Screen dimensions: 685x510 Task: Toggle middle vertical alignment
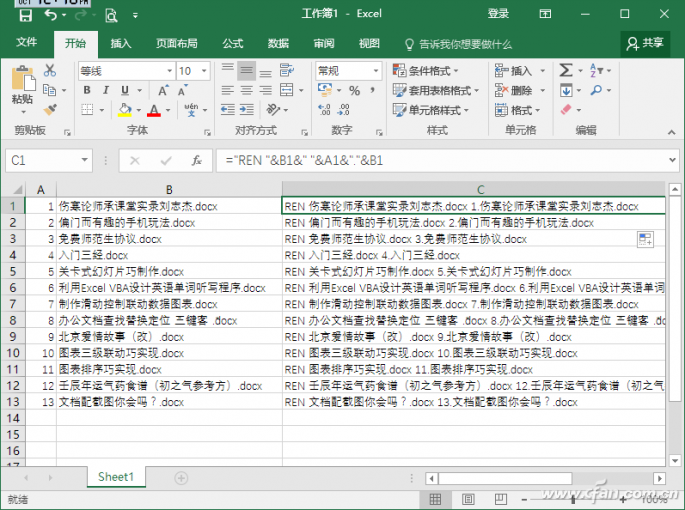(x=246, y=70)
